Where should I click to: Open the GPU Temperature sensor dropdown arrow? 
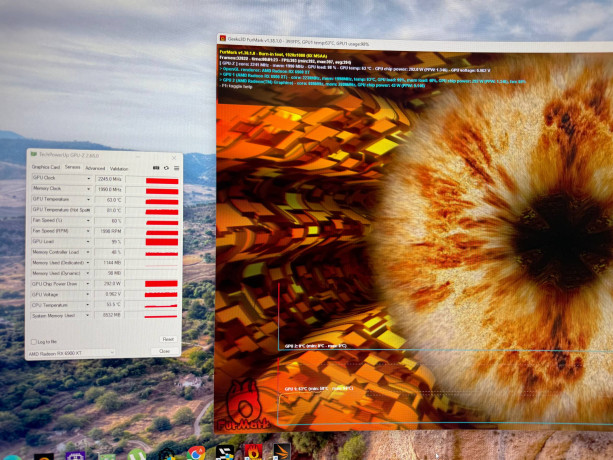tap(89, 199)
